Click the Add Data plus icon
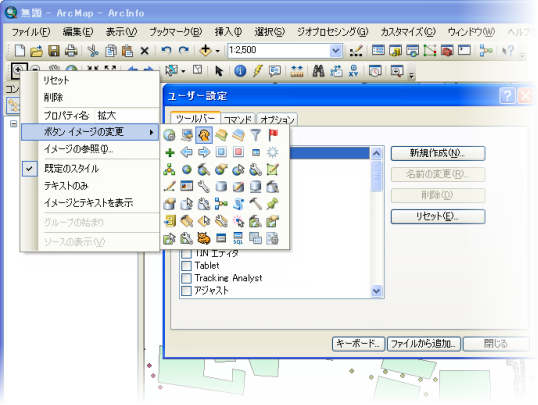This screenshot has height=405, width=538. tap(206, 50)
